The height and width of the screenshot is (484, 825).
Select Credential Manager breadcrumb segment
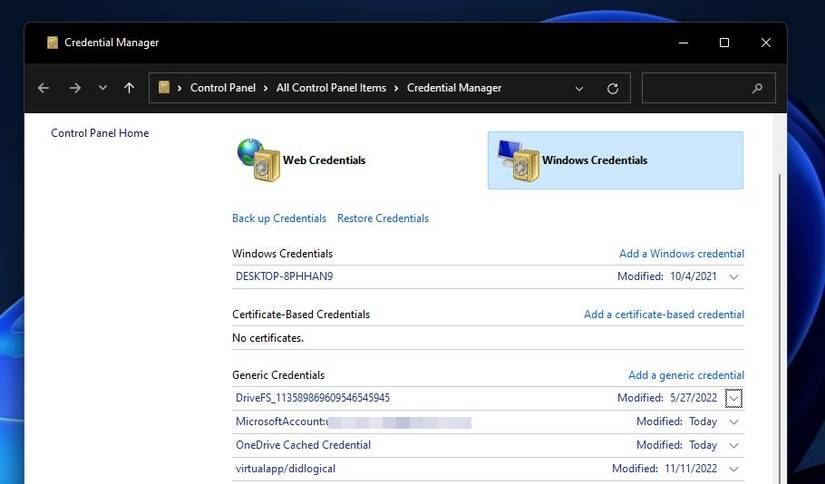tap(454, 88)
